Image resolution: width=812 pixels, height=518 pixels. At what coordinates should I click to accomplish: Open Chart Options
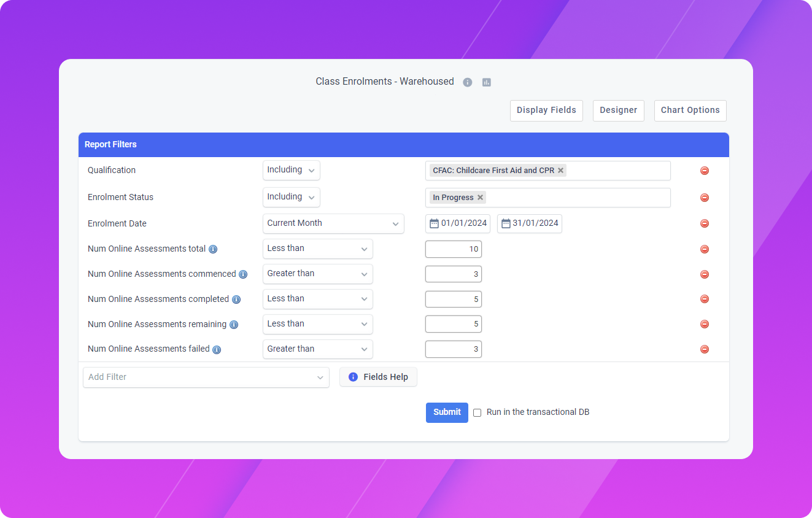[x=690, y=110]
